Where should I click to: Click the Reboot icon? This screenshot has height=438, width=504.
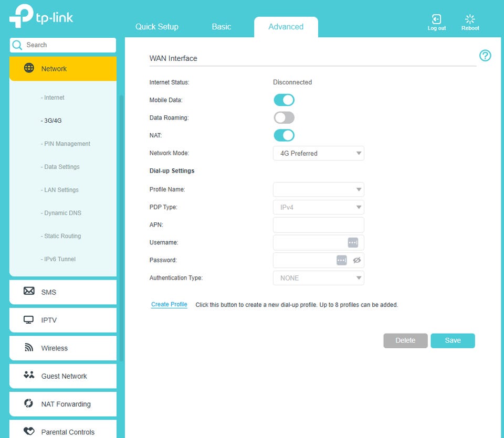click(x=470, y=19)
